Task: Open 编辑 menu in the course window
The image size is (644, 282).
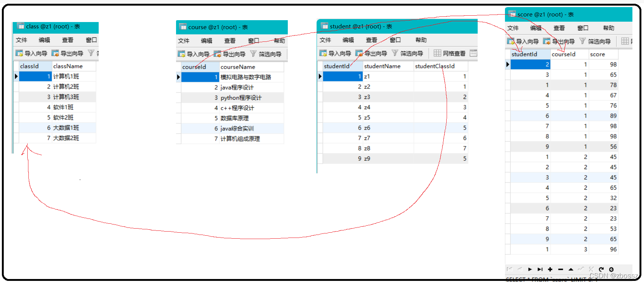Action: tap(206, 41)
